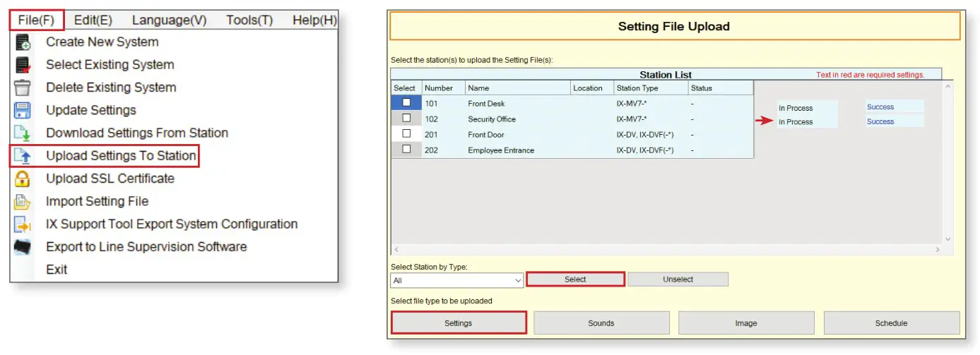Screen dimensions: 980x355
Task: Tick the checkbox for station 201 Front Door
Action: pyautogui.click(x=406, y=133)
